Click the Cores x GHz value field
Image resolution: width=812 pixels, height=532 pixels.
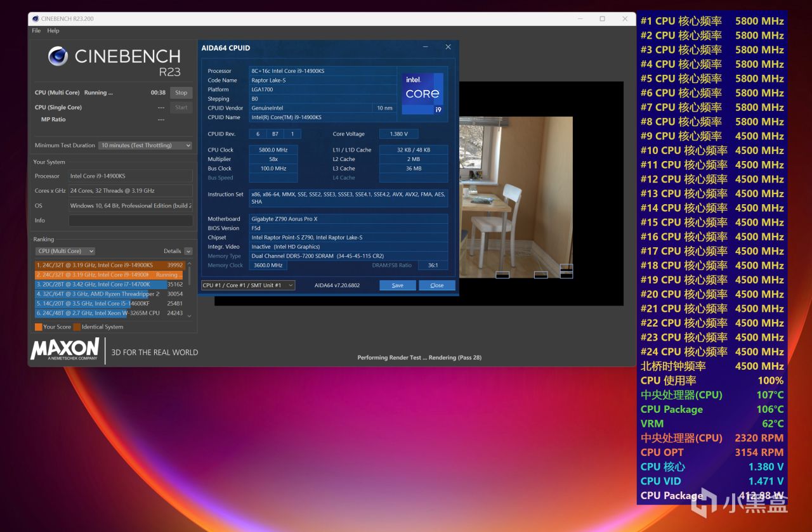pyautogui.click(x=131, y=191)
